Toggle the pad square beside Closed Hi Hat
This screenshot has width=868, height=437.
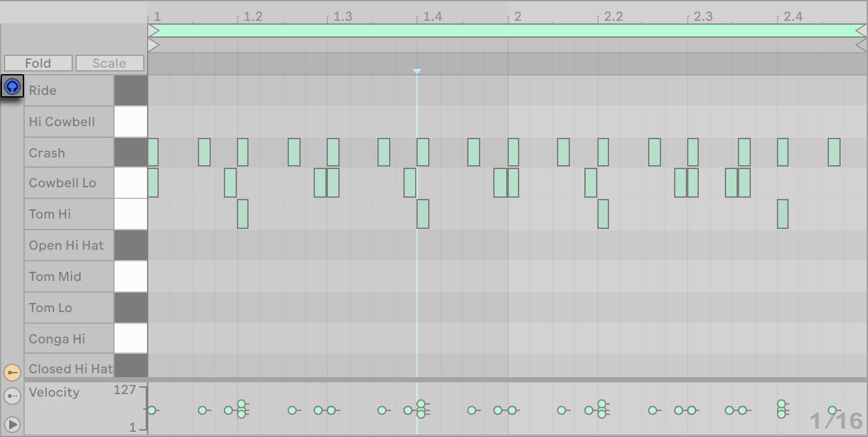click(x=131, y=366)
